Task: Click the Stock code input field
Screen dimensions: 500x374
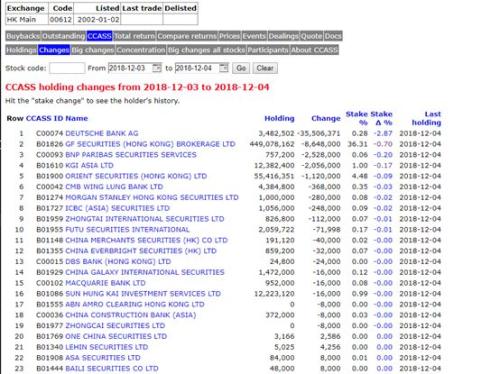Action: pos(67,68)
